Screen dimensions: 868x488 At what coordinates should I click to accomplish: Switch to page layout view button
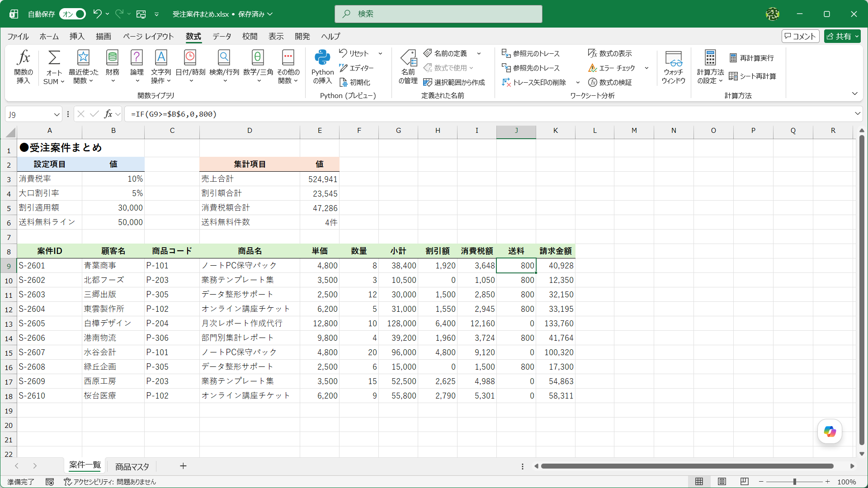click(722, 482)
